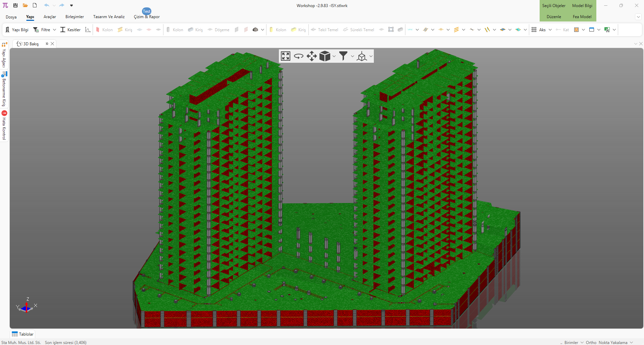Toggle pin on 3D Bakış tab
This screenshot has height=345, width=644.
point(47,44)
